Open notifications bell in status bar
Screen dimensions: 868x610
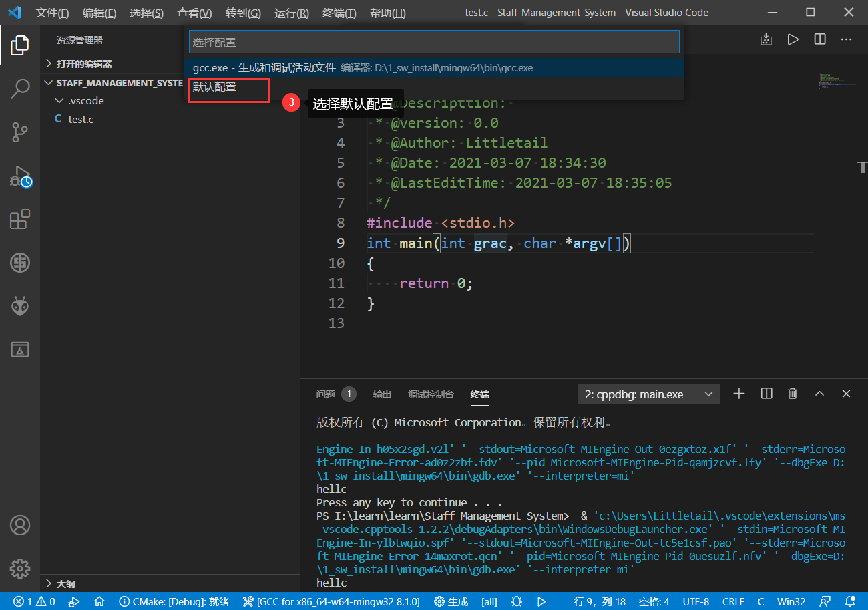(850, 601)
